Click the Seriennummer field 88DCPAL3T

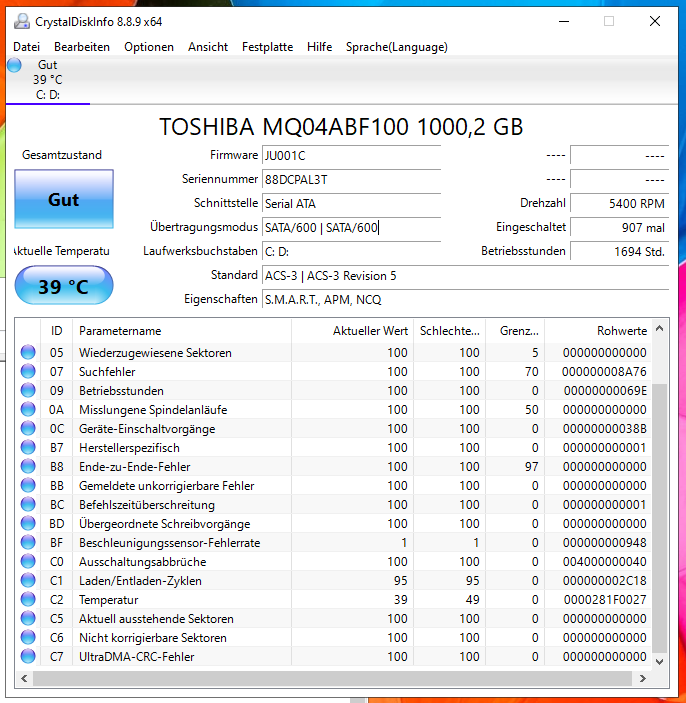352,180
